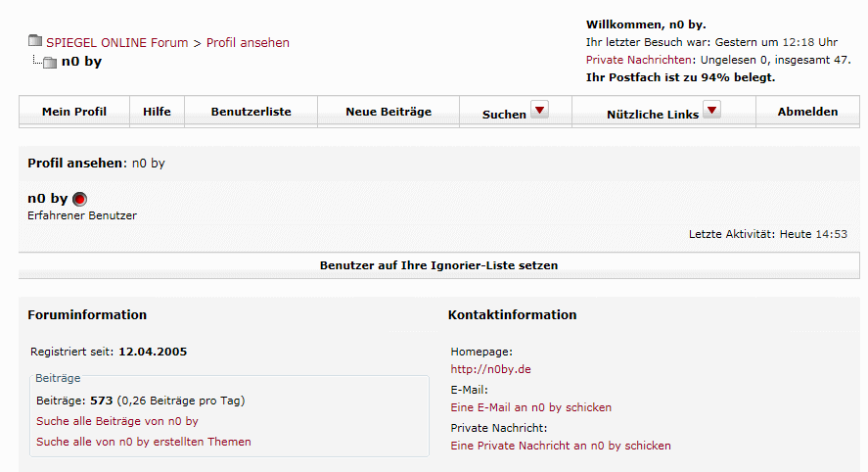
Task: Expand the Nützliche Links dropdown arrow
Action: click(711, 110)
